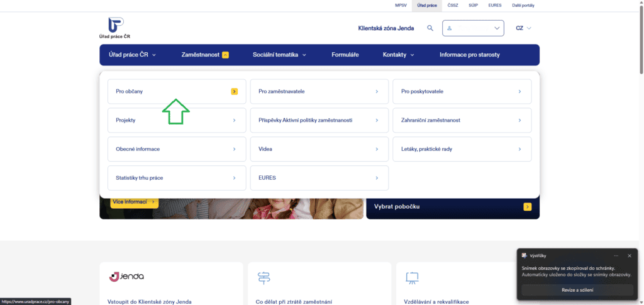
Task: Open the Videa menu card
Action: pyautogui.click(x=319, y=149)
